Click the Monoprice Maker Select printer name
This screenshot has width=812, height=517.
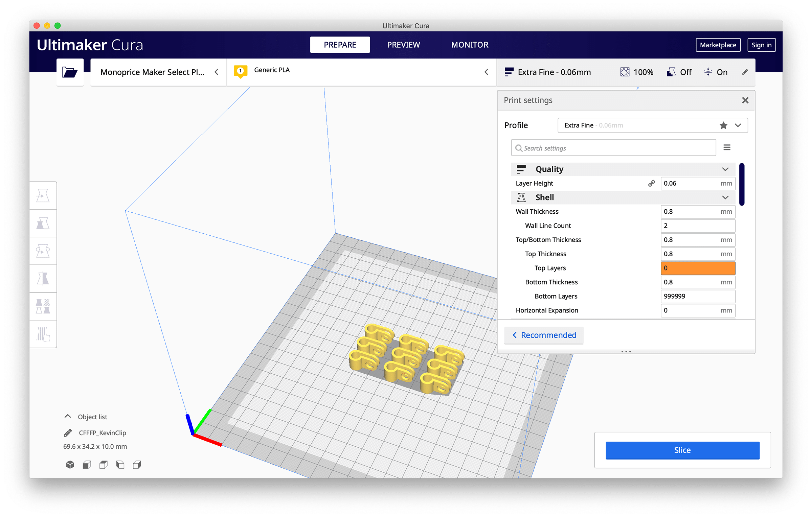(152, 72)
